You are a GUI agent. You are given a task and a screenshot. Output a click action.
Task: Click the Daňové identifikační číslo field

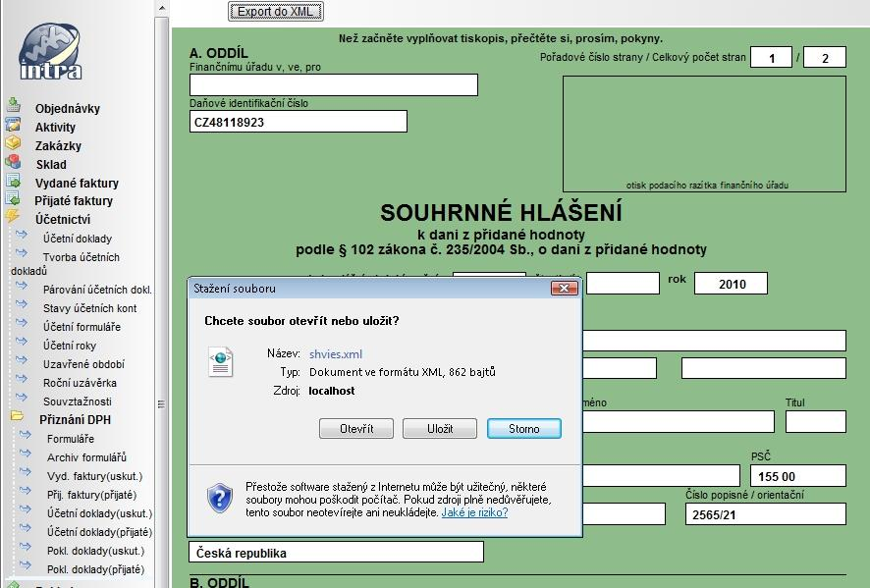point(298,122)
